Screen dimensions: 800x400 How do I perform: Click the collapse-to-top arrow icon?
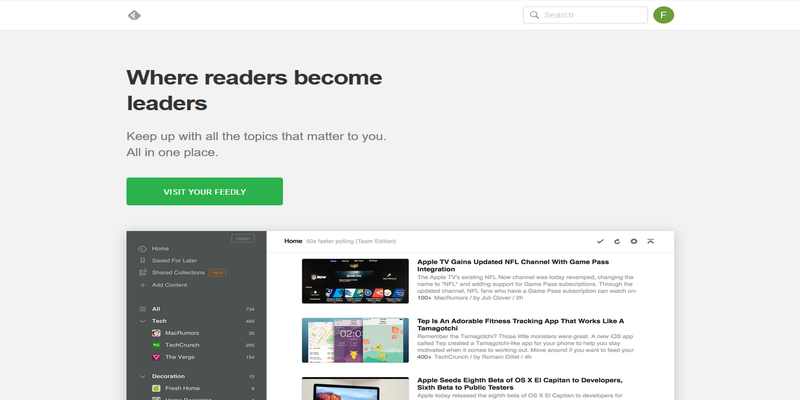[x=651, y=241]
